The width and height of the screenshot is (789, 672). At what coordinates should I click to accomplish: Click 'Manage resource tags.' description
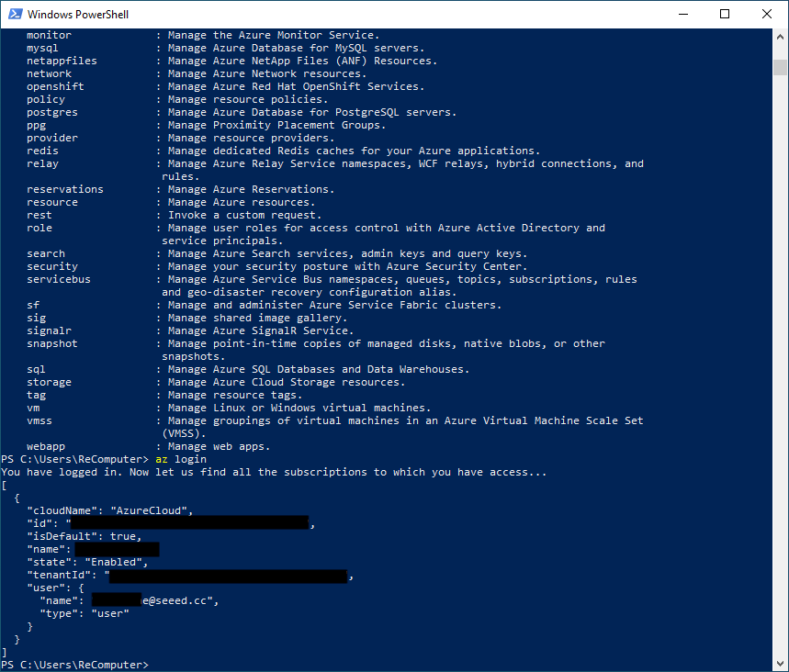235,395
